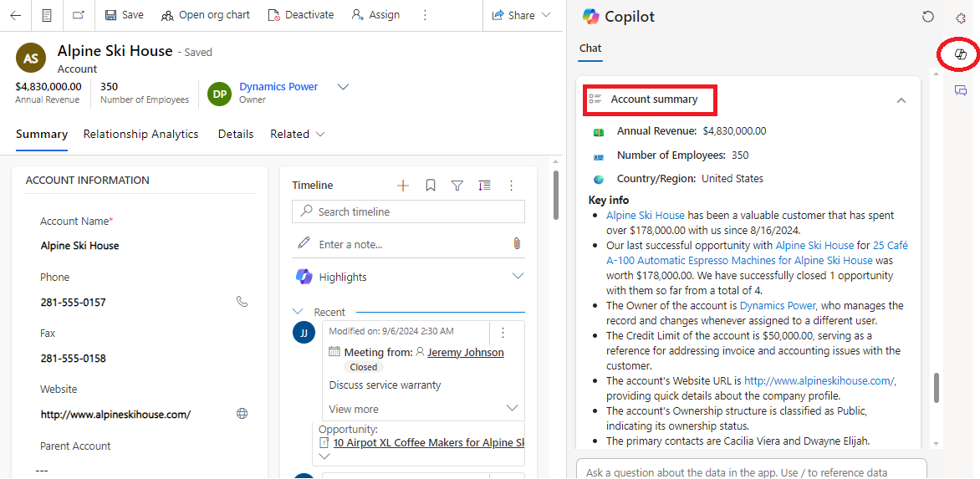Screen dimensions: 980x479
Task: Click the Closed status badge
Action: coord(363,367)
